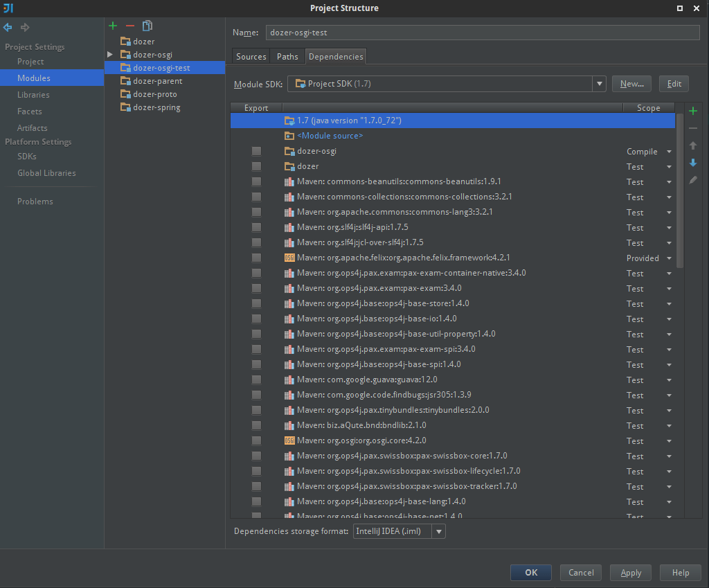This screenshot has width=709, height=588.
Task: Switch to the Paths tab
Action: pyautogui.click(x=287, y=57)
